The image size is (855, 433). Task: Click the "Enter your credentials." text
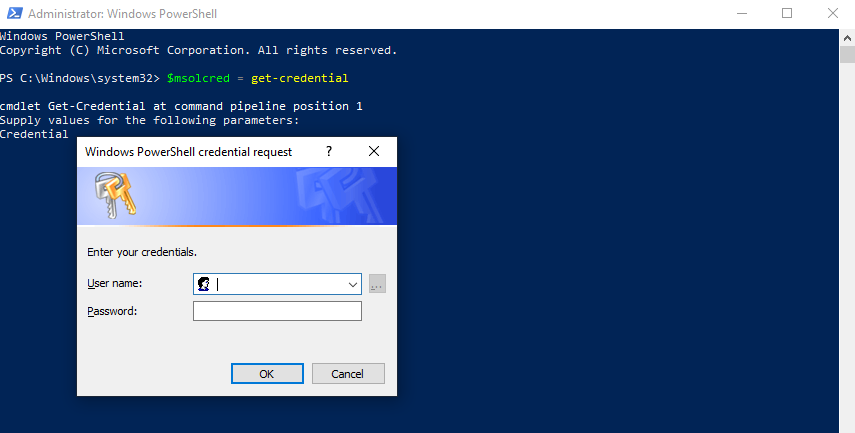[142, 252]
